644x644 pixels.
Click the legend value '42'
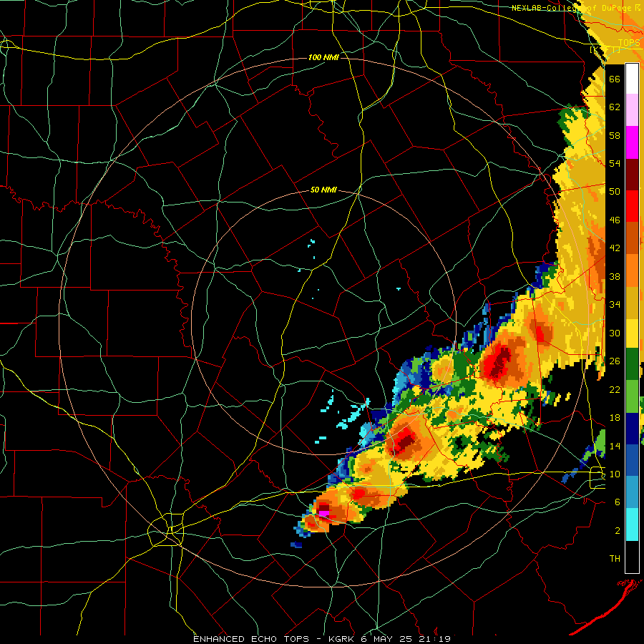[x=615, y=248]
